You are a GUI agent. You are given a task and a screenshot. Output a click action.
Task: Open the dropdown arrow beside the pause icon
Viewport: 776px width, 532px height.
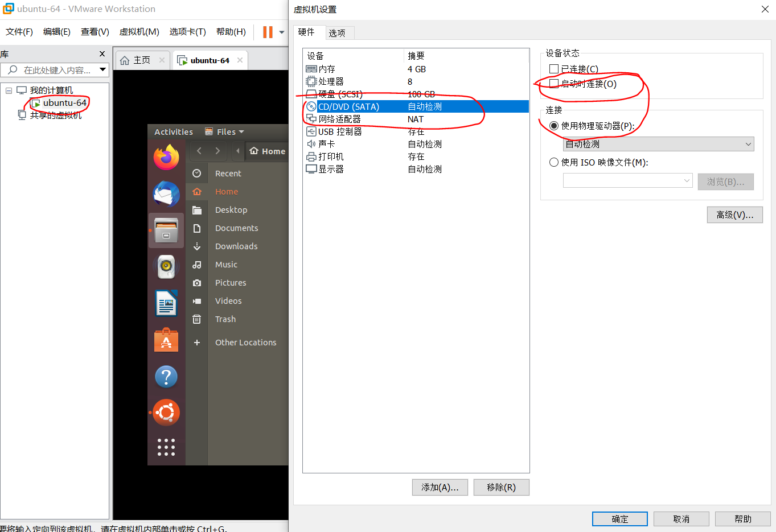[x=281, y=32]
